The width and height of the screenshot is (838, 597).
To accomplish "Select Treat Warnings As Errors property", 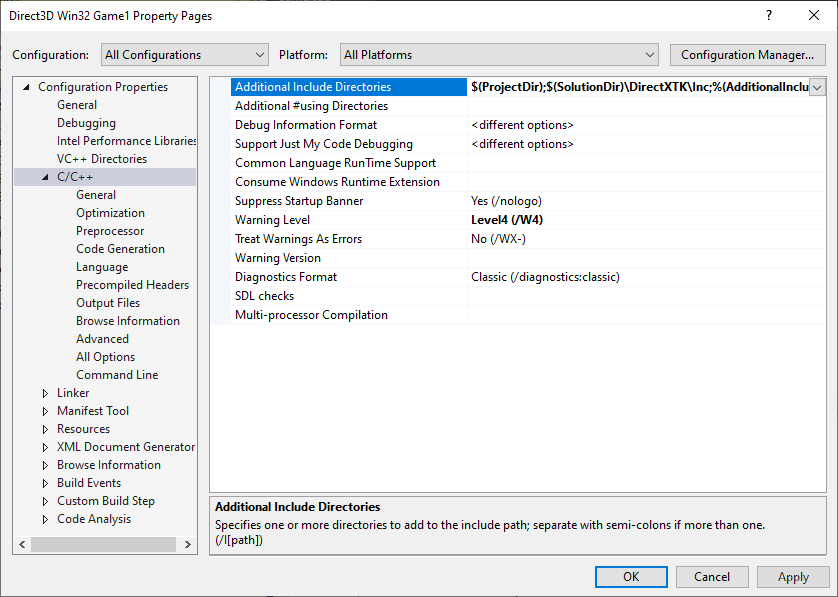I will [349, 239].
